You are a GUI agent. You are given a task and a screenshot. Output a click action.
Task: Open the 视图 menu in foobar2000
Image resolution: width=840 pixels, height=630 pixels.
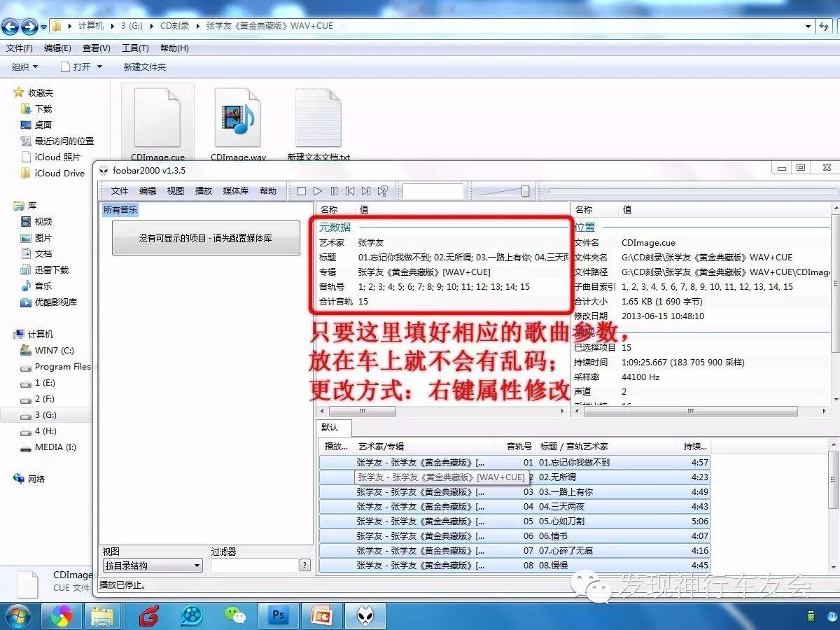tap(176, 191)
